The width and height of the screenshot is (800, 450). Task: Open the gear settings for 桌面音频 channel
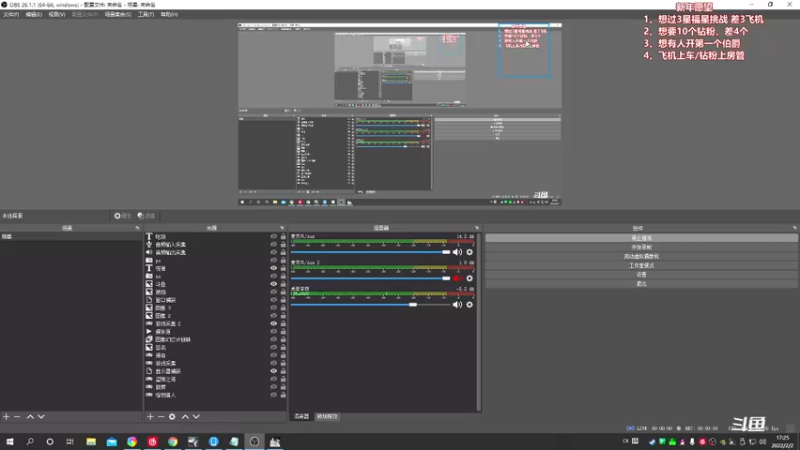pyautogui.click(x=470, y=305)
